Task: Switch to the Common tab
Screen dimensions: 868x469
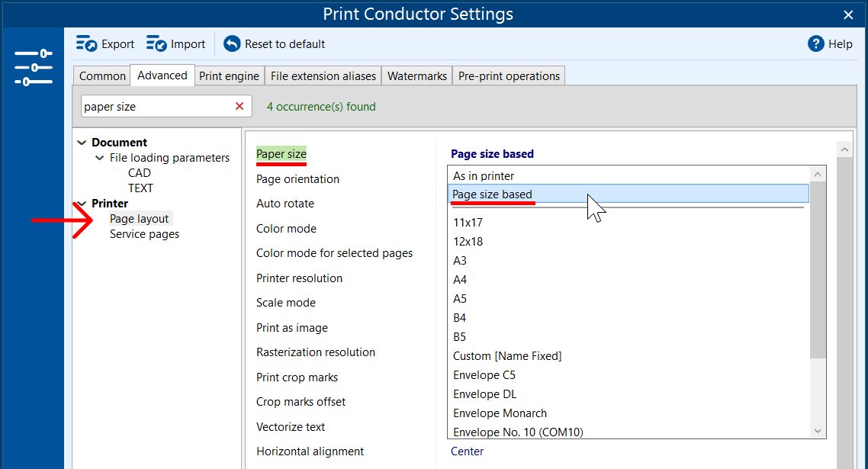Action: pos(102,76)
